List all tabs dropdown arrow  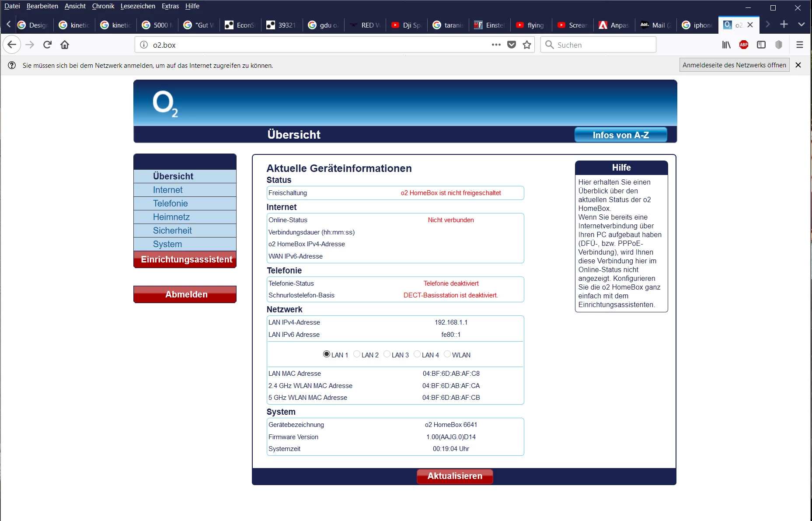click(801, 24)
